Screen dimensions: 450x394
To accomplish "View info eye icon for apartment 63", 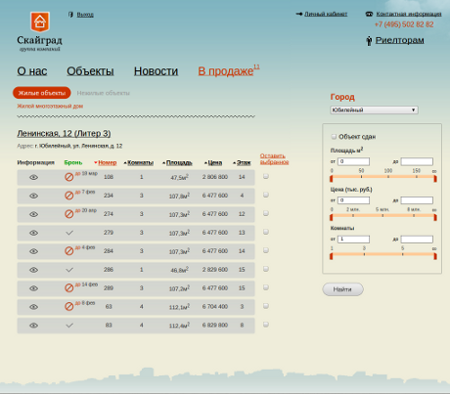I will coord(33,307).
